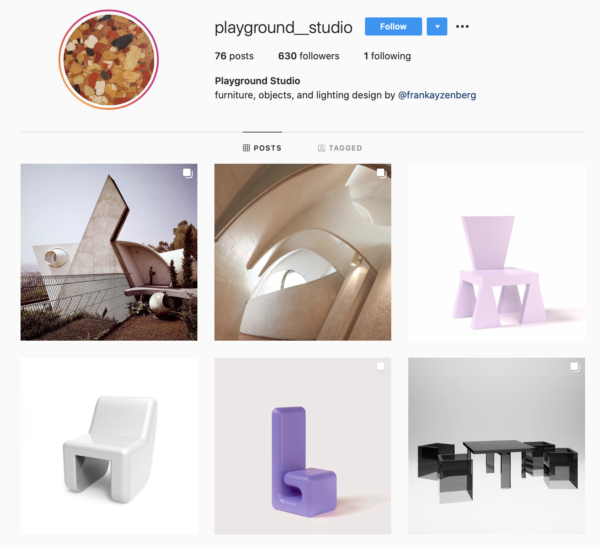Open the suggested accounts dropdown arrow

point(437,26)
